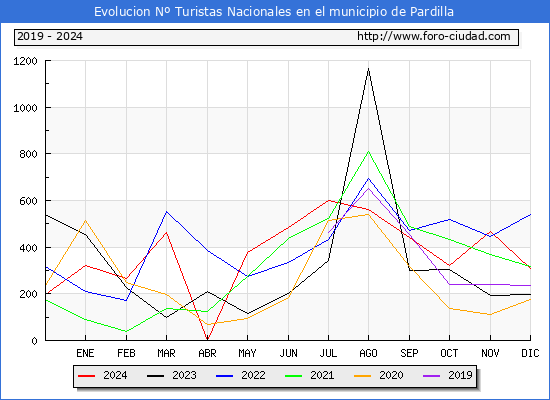Click the 0 y-axis value
Viewport: 550px width, 400px height.
click(34, 341)
